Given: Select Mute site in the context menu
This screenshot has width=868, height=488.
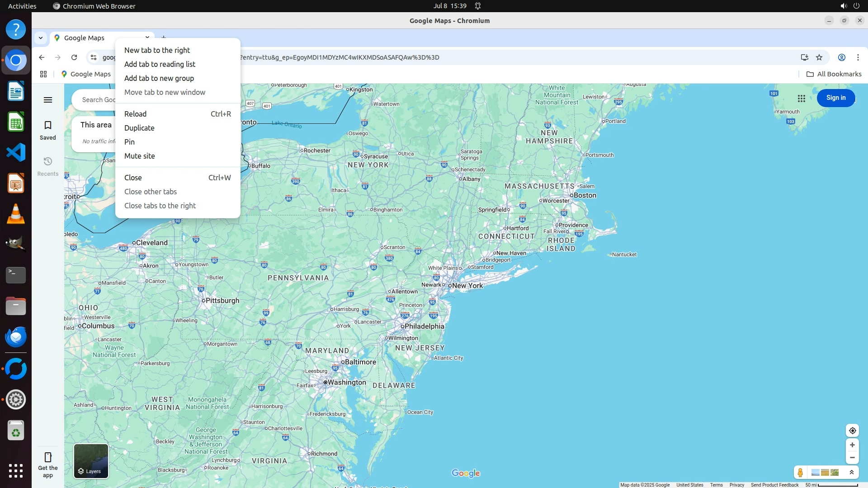Looking at the screenshot, I should (x=139, y=156).
